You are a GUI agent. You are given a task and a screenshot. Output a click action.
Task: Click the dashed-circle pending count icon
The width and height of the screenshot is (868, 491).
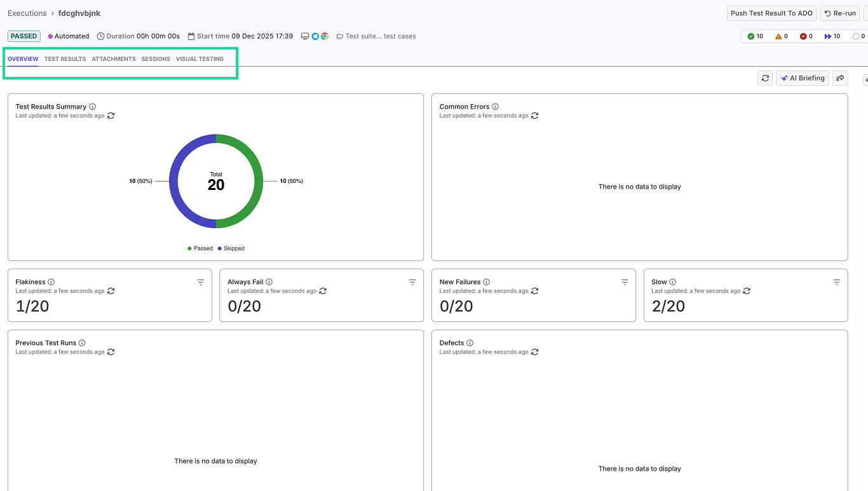pyautogui.click(x=856, y=36)
